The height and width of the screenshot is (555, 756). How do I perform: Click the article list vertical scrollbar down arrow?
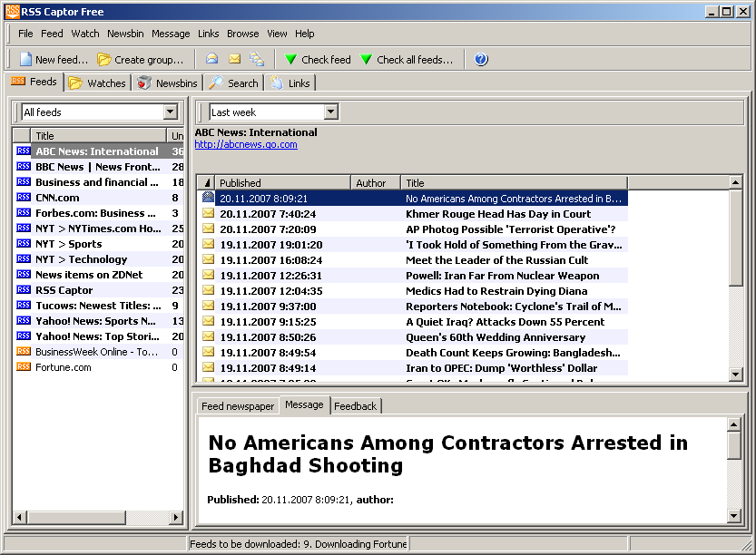click(x=736, y=375)
